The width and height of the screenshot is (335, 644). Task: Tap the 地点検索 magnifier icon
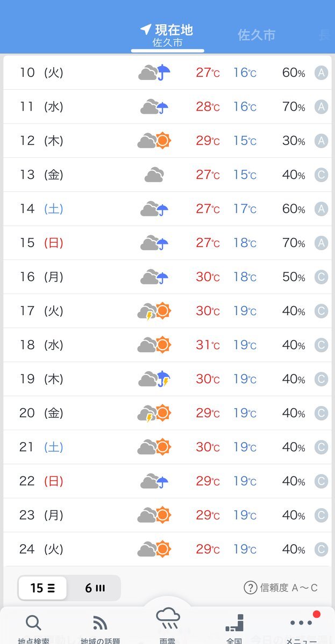click(x=33, y=623)
